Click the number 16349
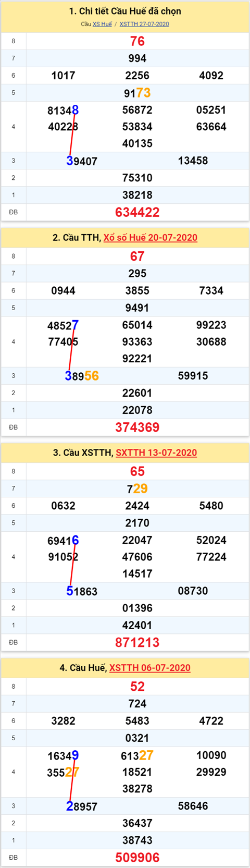Viewport: 250px width, 868px height. coord(63,755)
